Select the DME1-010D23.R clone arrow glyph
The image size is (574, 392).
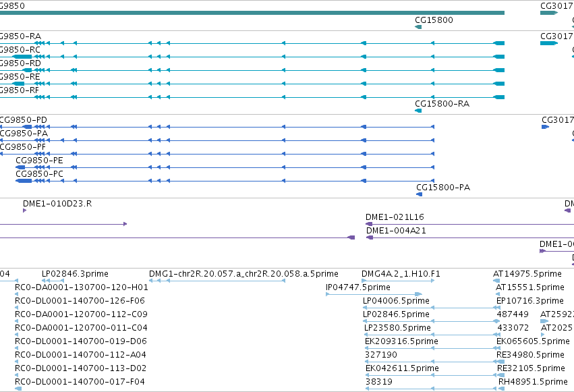pyautogui.click(x=24, y=211)
